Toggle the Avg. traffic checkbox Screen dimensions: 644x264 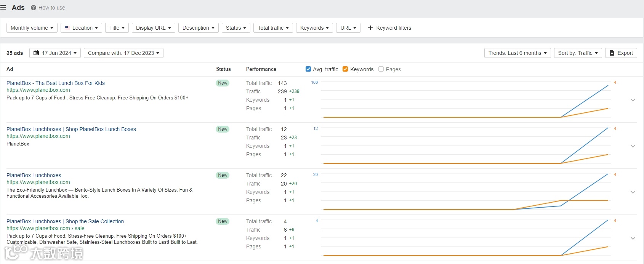point(308,69)
